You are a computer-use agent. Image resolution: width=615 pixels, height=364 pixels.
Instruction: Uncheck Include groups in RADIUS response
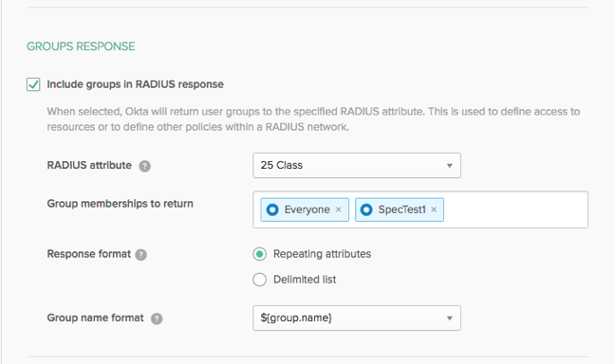point(33,84)
